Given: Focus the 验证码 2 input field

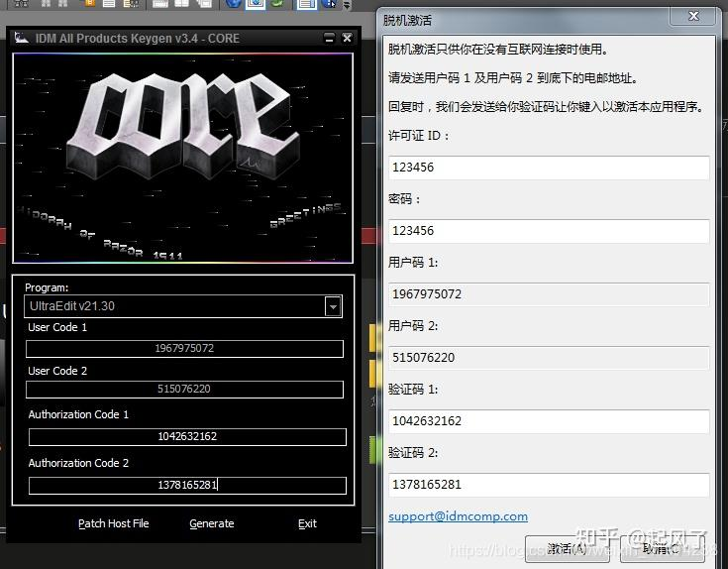Looking at the screenshot, I should click(x=548, y=485).
